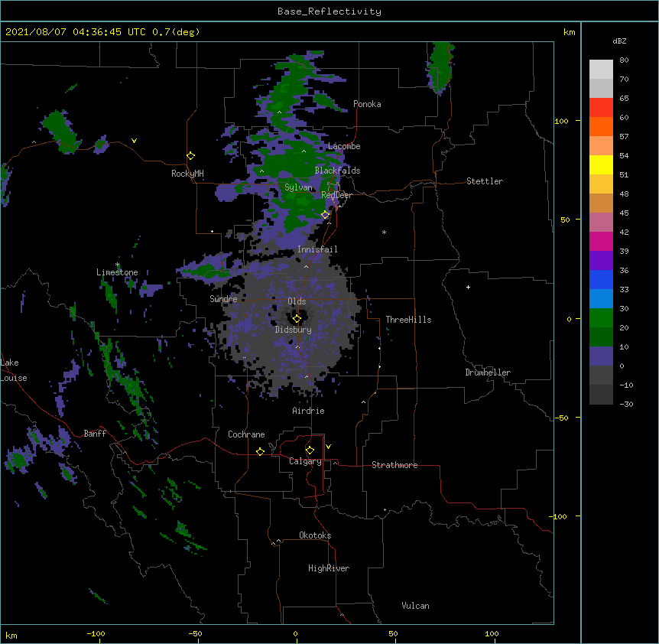This screenshot has width=659, height=644.
Task: Click the Drumheller label
Action: pos(488,372)
